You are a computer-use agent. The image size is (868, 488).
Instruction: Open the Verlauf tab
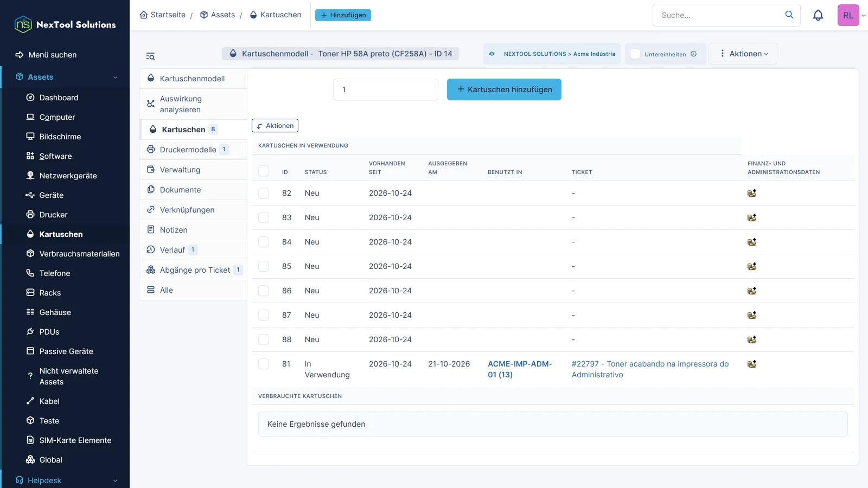coord(193,250)
